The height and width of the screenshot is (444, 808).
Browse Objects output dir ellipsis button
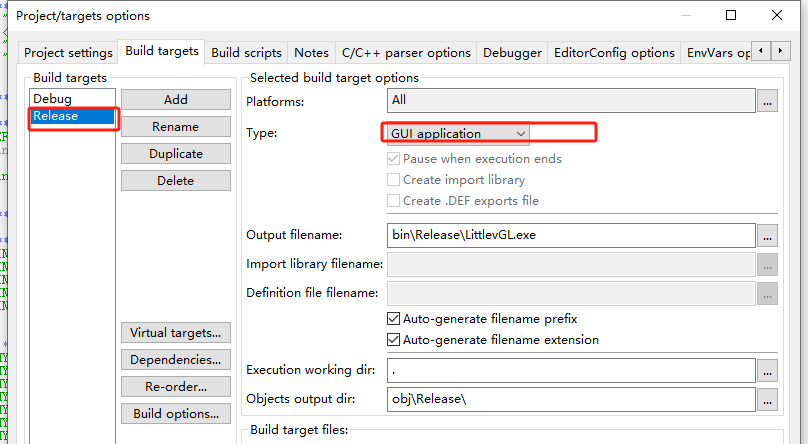click(767, 400)
